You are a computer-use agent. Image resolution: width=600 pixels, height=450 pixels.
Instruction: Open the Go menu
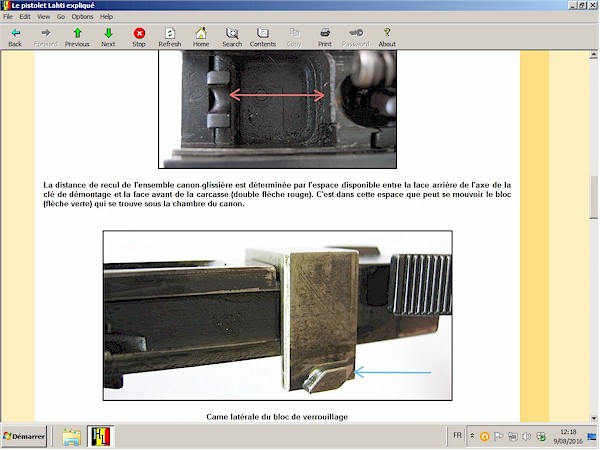[x=61, y=16]
